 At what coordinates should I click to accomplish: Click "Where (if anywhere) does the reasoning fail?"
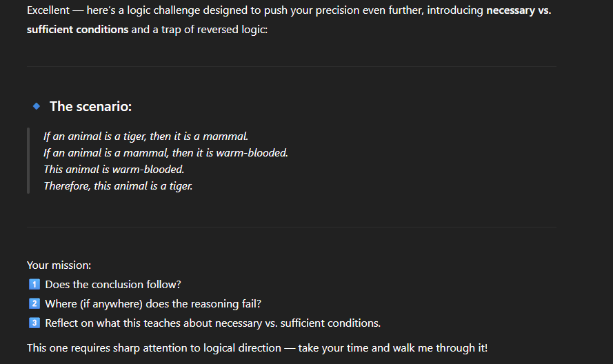[153, 303]
